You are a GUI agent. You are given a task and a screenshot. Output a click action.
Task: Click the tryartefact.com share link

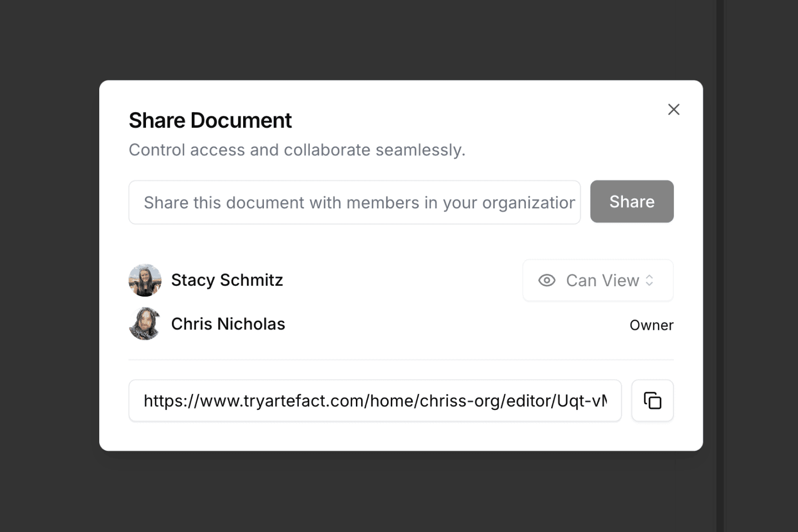(375, 401)
